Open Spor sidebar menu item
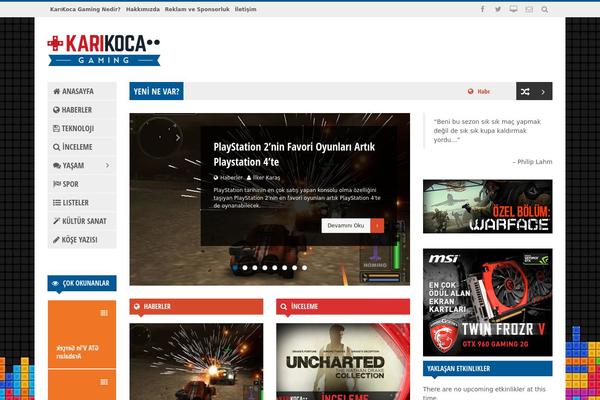This screenshot has height=400, width=600. 82,184
